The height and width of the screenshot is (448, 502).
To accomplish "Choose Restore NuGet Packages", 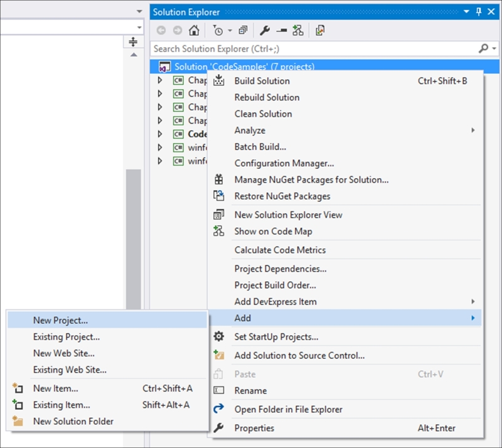I will pyautogui.click(x=345, y=196).
